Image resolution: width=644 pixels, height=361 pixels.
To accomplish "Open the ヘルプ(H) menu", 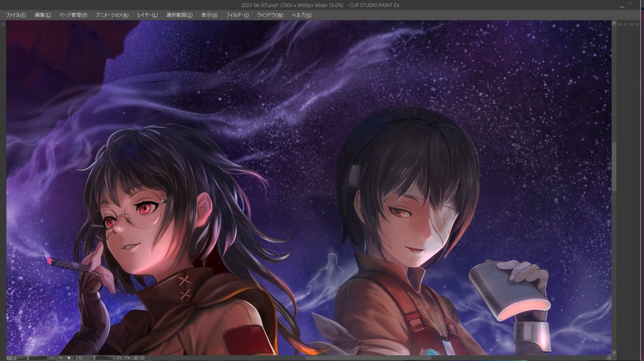I will [301, 15].
